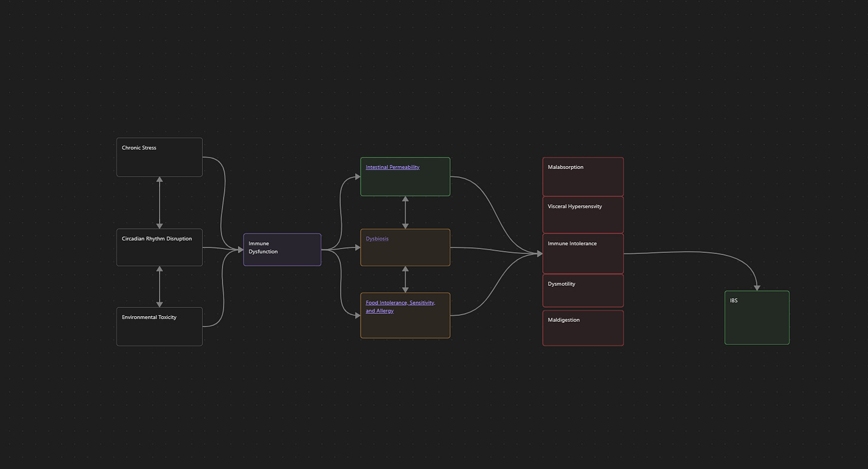Open the Intestinal Permeability link
Viewport: 868px width, 469px height.
(x=392, y=167)
